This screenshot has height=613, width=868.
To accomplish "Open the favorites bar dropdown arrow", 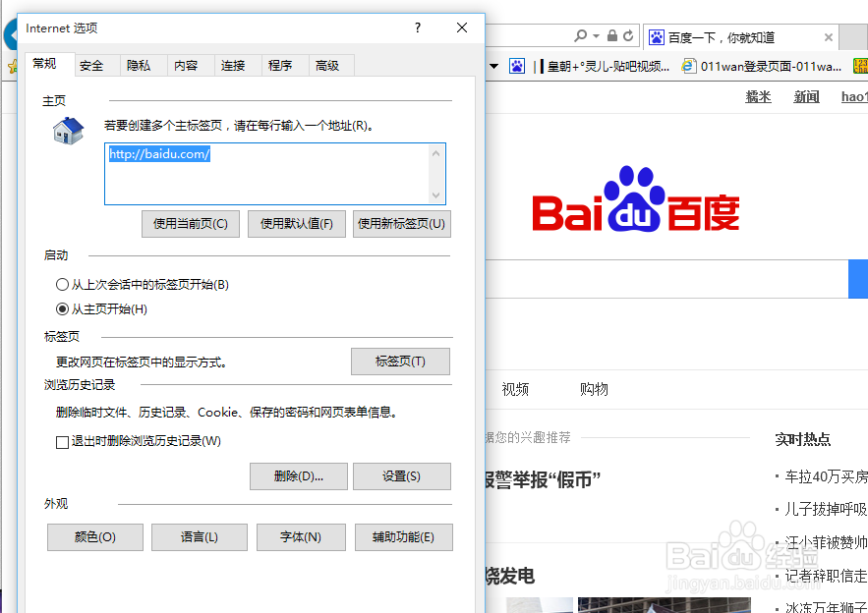I will [493, 67].
